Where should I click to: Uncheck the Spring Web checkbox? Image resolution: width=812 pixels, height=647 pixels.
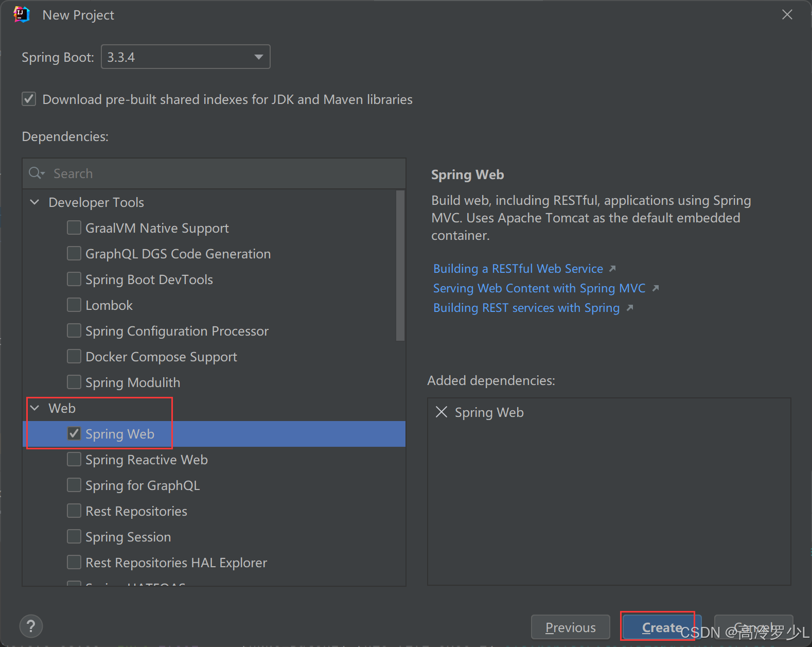click(x=74, y=433)
